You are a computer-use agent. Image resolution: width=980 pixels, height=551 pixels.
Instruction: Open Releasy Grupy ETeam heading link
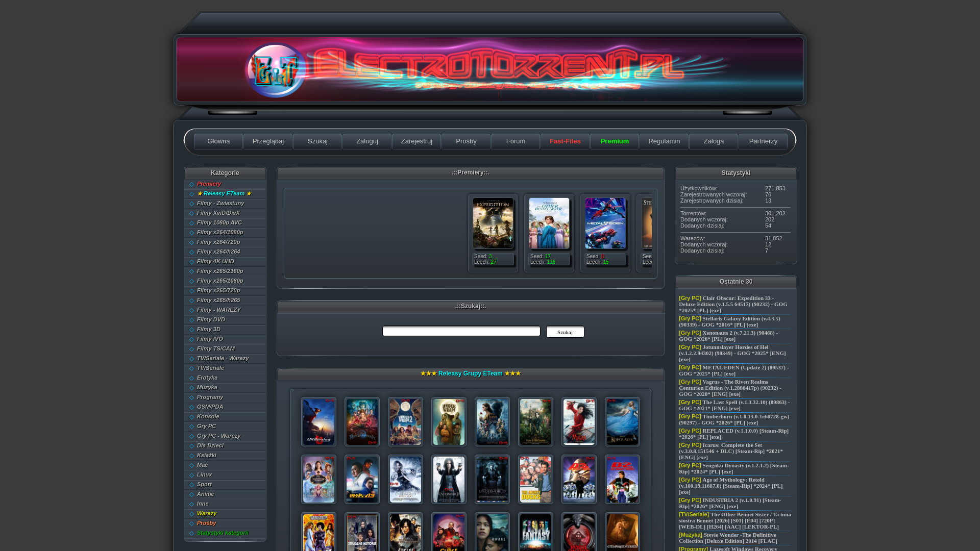[471, 373]
